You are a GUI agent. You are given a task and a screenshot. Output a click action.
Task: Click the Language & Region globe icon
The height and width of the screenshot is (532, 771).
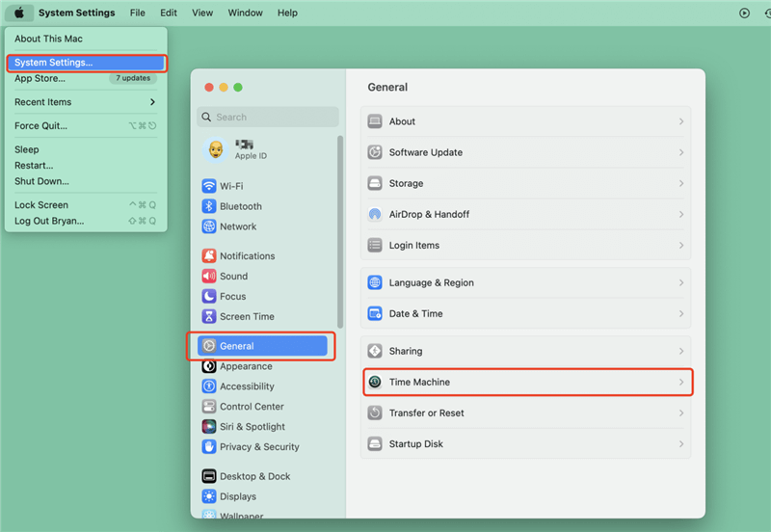(375, 282)
